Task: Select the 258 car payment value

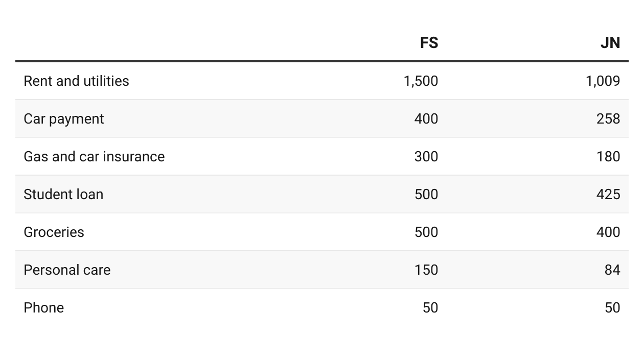Action: 608,118
